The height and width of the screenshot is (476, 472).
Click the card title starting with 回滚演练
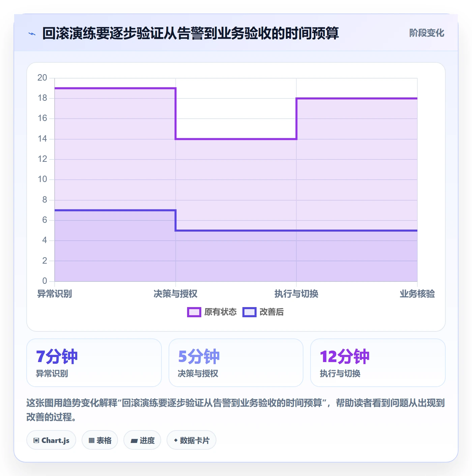[190, 33]
